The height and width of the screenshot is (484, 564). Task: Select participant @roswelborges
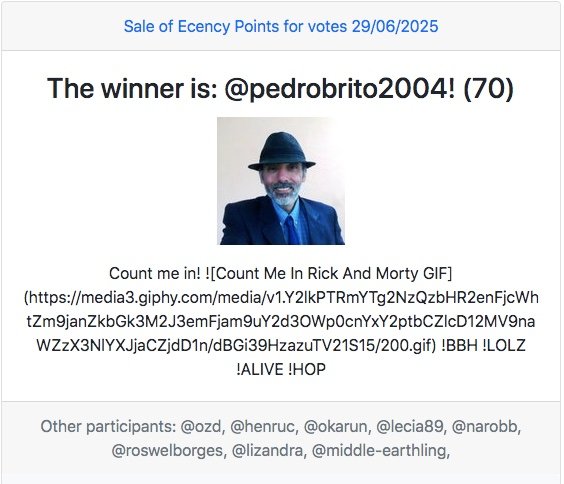click(x=169, y=451)
